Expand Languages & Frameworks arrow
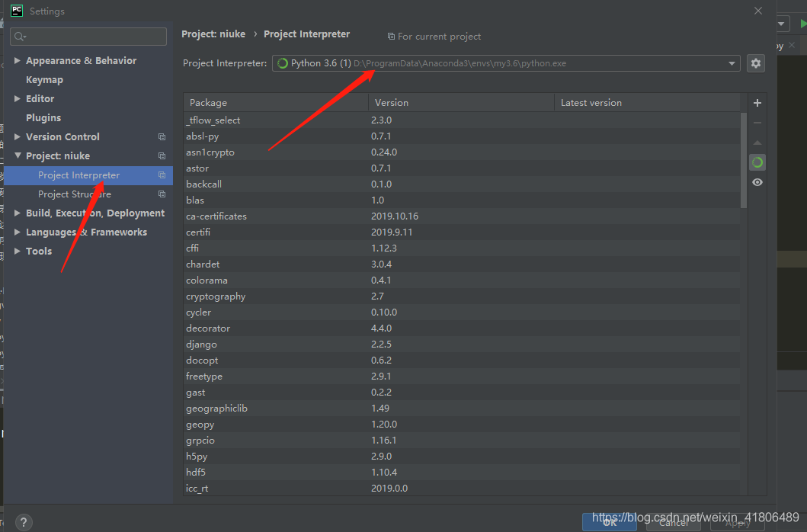Screen dimensions: 807x532 click(x=17, y=232)
